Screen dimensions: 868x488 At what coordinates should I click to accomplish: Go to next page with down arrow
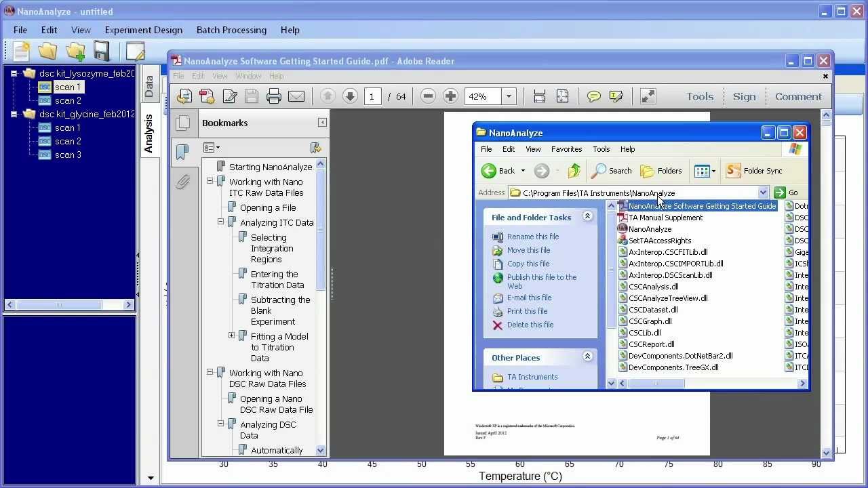coord(350,97)
